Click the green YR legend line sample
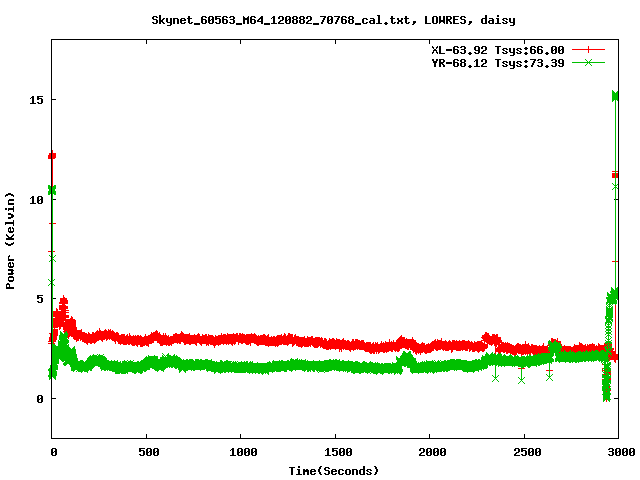The height and width of the screenshot is (480, 640). coord(589,62)
